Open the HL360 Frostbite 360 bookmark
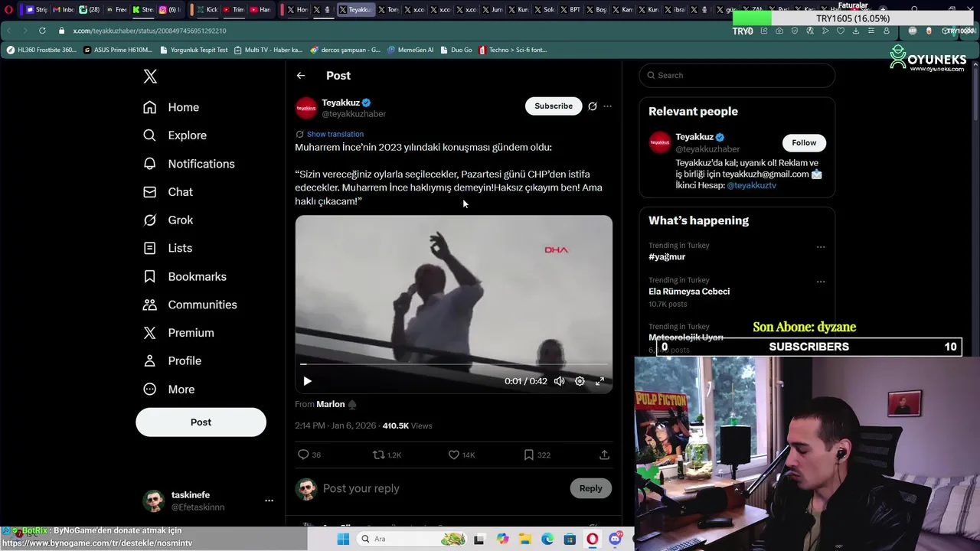 point(42,50)
